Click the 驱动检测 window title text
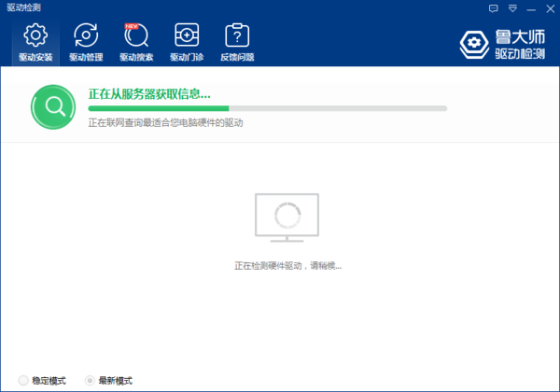Image resolution: width=560 pixels, height=392 pixels. point(23,7)
